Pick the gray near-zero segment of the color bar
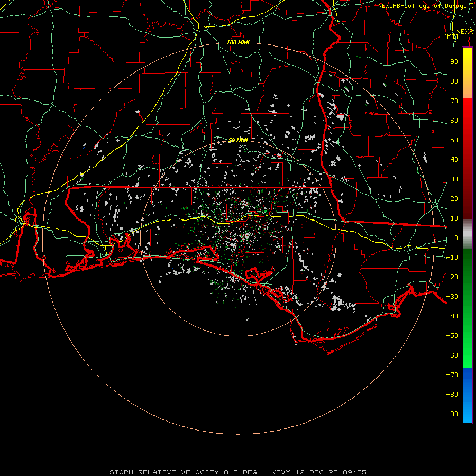This screenshot has height=476, width=476. pos(467,234)
